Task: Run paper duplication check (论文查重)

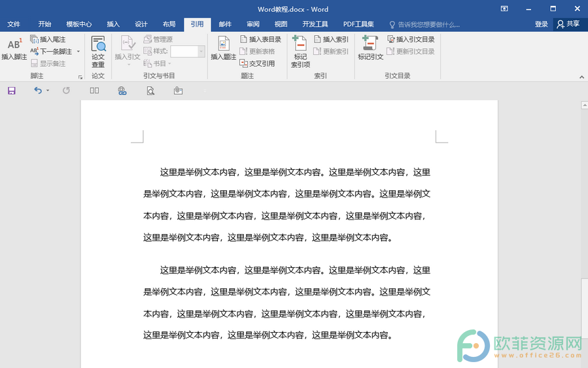Action: click(x=98, y=52)
